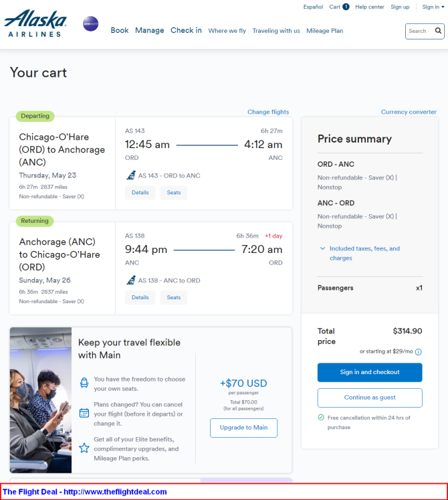Click Sign in and checkout button

click(370, 372)
